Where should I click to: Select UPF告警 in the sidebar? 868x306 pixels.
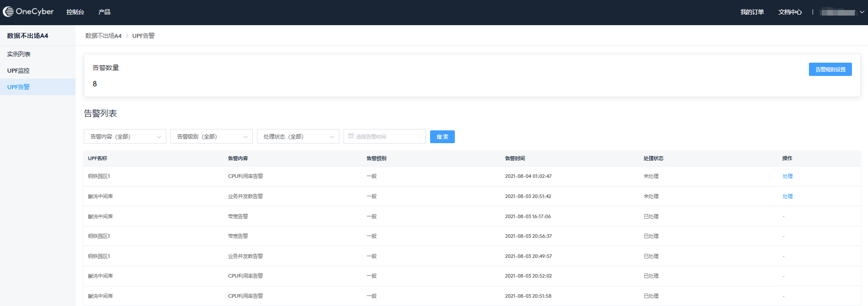pos(18,87)
